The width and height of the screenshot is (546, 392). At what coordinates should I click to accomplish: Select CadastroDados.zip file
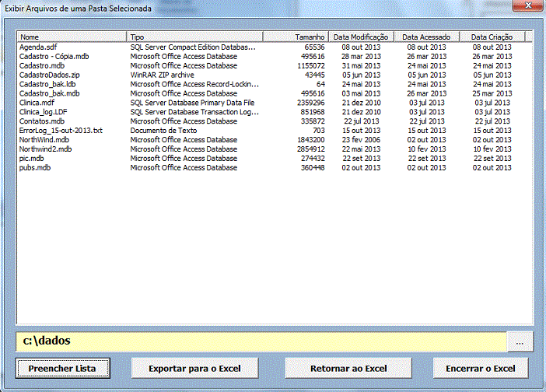[x=50, y=75]
